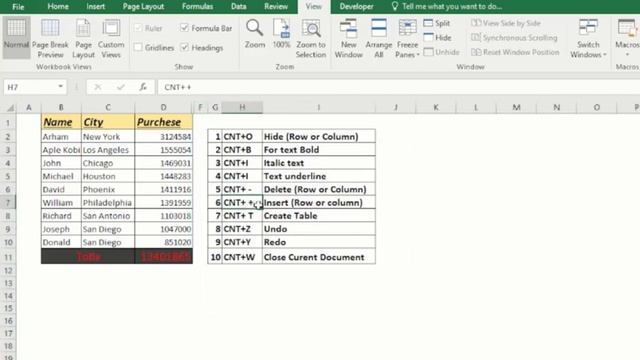Switch to the Formulas tab

[198, 7]
